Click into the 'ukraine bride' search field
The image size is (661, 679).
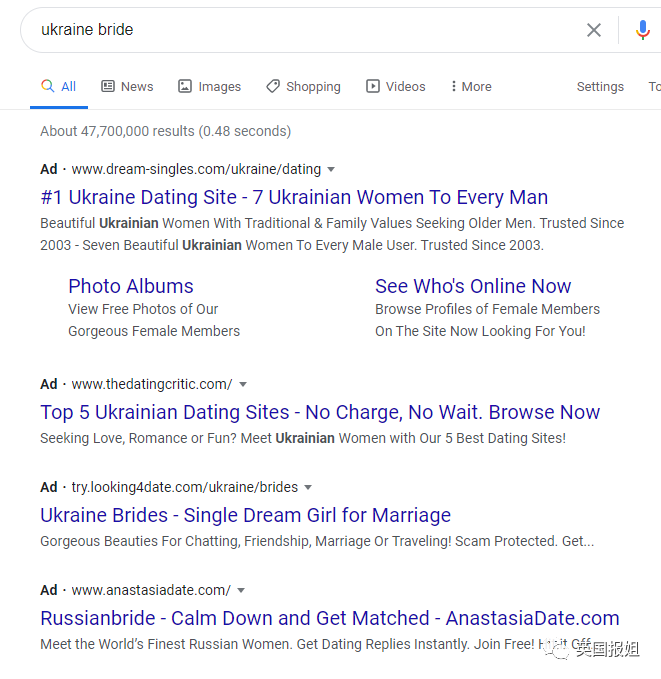[303, 30]
